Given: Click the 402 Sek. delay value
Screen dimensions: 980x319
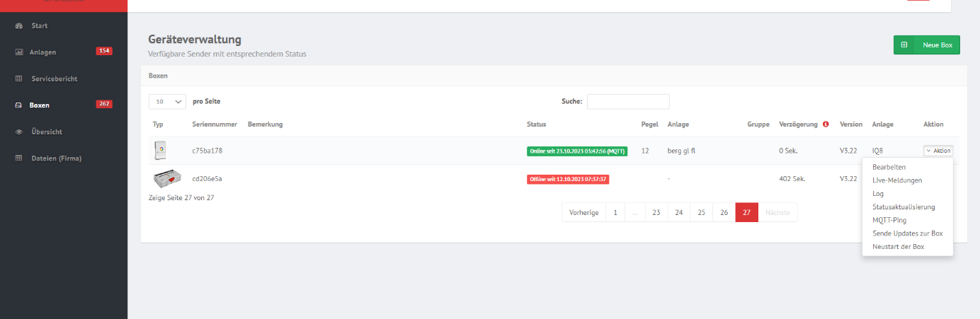Looking at the screenshot, I should (x=794, y=179).
